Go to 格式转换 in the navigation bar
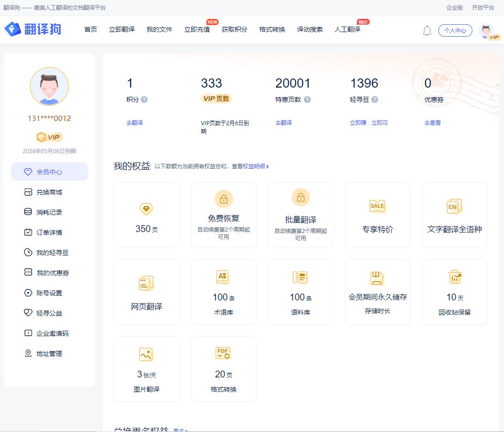Screen dimensions: 504x432 (x=272, y=29)
